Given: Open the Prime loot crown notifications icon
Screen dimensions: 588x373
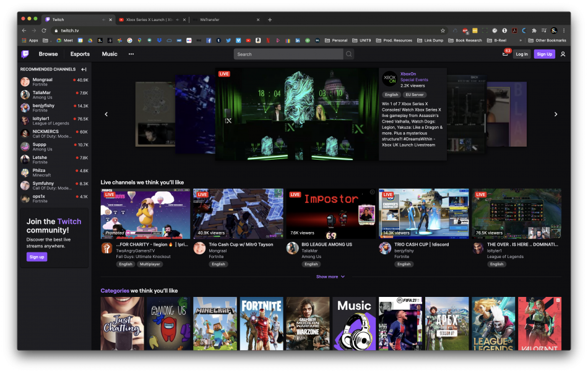Looking at the screenshot, I should click(505, 54).
